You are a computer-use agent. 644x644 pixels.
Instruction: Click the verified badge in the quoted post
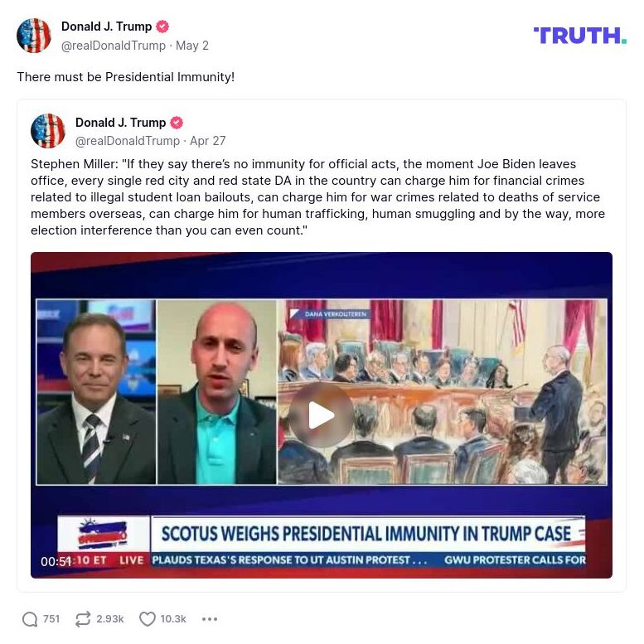pyautogui.click(x=177, y=123)
